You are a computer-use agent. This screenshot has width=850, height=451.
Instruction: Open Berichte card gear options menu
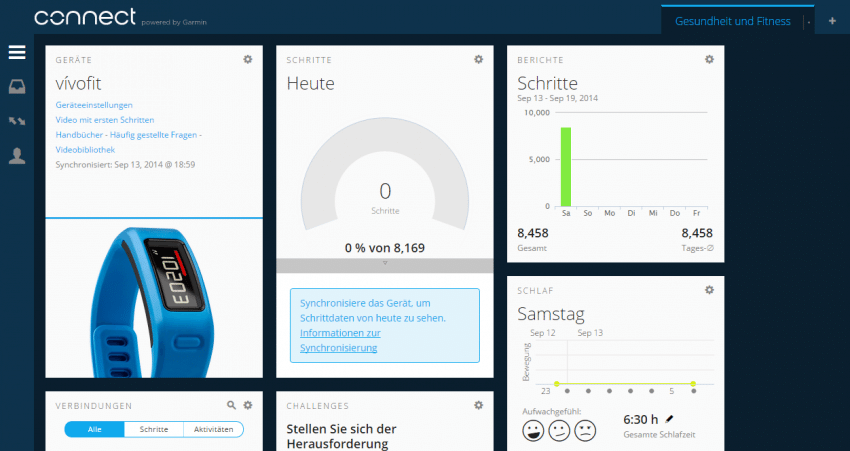pyautogui.click(x=709, y=60)
